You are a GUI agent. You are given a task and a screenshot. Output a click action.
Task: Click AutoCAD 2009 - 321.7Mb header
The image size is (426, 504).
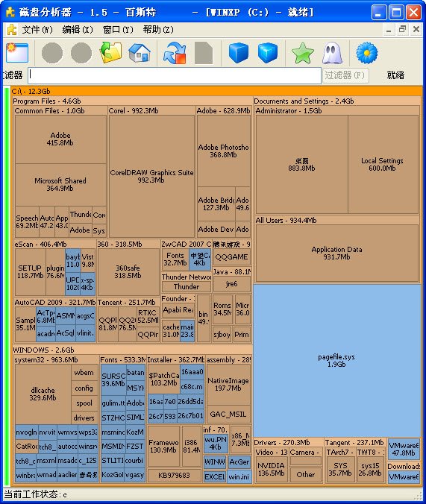[x=55, y=303]
